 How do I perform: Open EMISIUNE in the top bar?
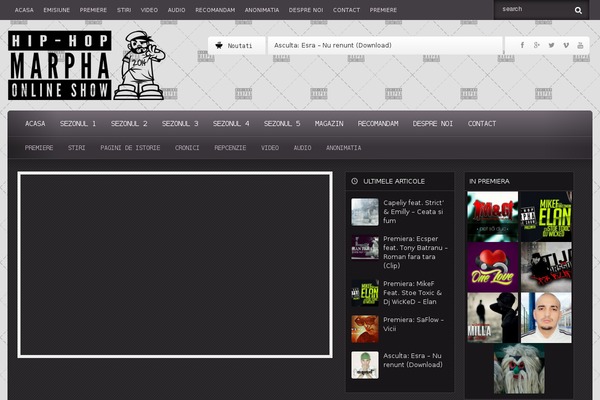click(x=57, y=10)
